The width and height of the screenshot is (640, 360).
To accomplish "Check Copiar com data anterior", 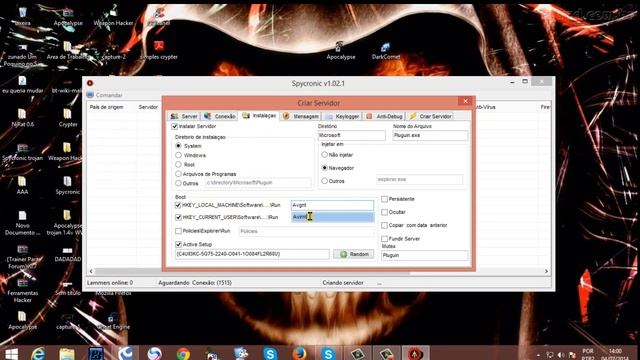I will (384, 225).
